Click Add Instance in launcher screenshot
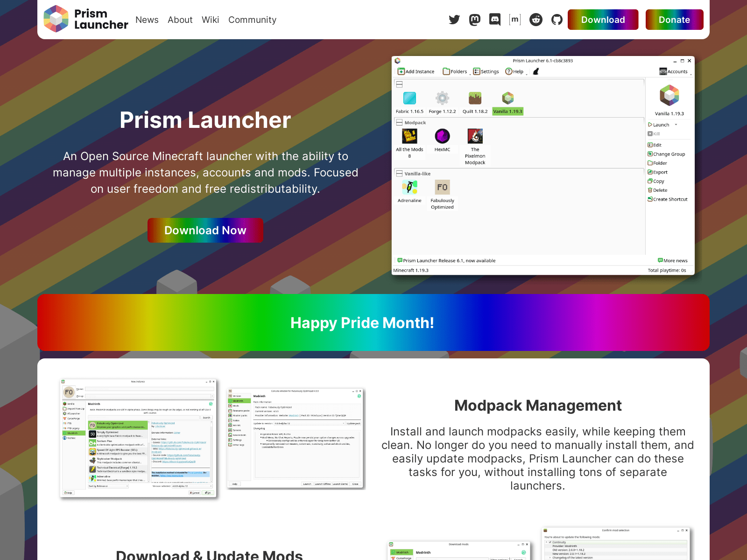Screen dimensions: 747x560 pos(416,71)
